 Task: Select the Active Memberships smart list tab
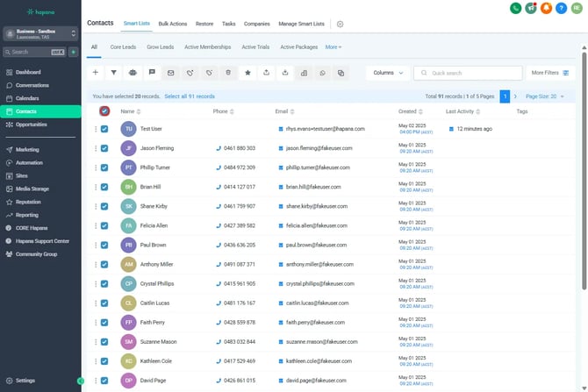[208, 46]
